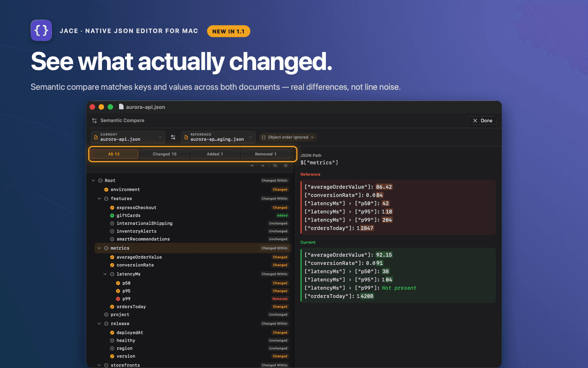Click the internationalShipping unchanged status icon
588x368 pixels.
pos(112,223)
